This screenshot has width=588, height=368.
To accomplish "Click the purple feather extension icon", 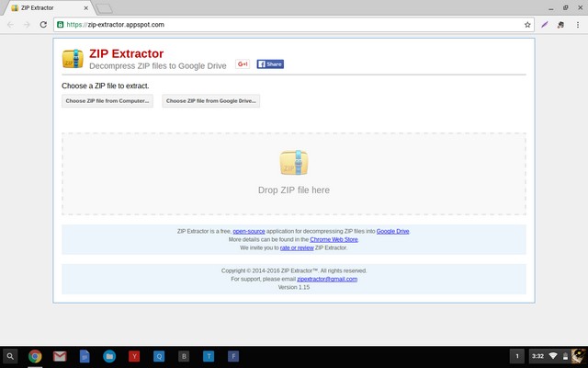I will point(545,25).
